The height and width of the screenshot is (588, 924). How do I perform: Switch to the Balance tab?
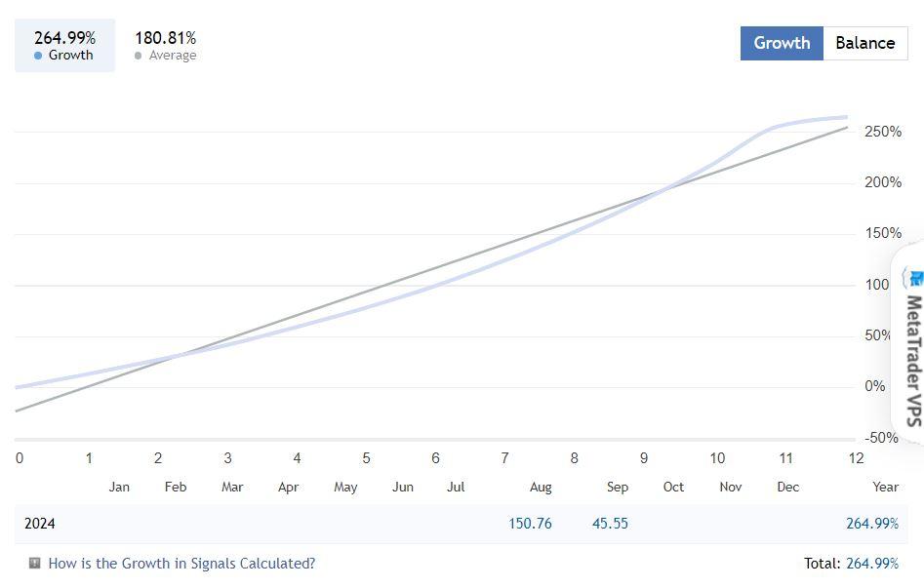(x=864, y=43)
